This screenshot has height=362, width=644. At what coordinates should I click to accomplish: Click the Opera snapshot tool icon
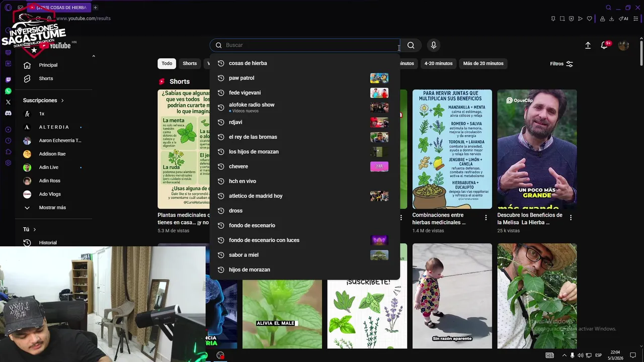562,19
